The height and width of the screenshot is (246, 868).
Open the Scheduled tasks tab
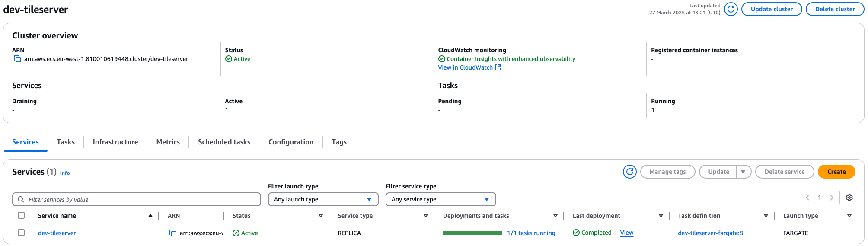(x=224, y=142)
